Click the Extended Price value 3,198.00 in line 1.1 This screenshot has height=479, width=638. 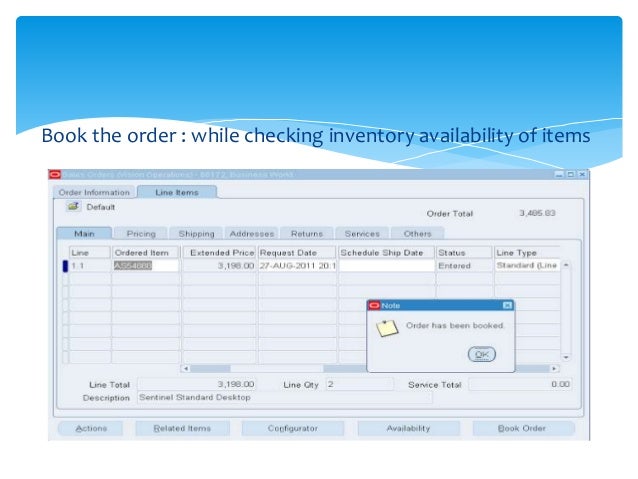click(x=219, y=265)
